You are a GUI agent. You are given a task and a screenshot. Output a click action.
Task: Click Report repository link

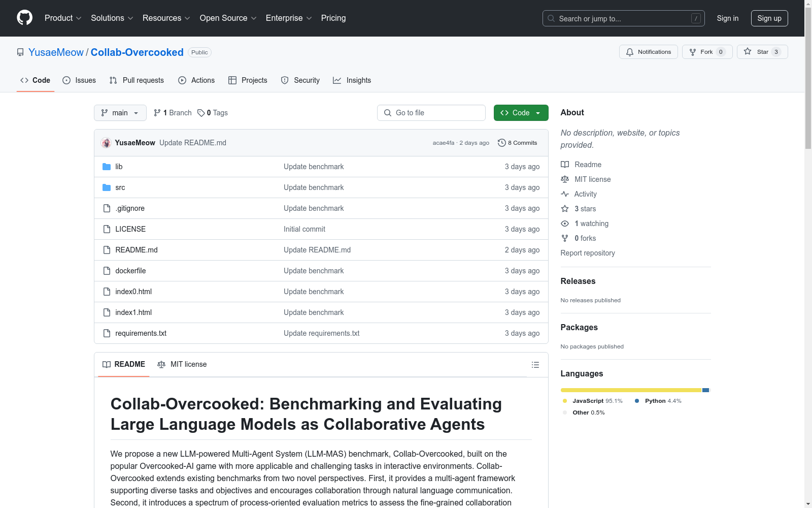[x=588, y=253]
